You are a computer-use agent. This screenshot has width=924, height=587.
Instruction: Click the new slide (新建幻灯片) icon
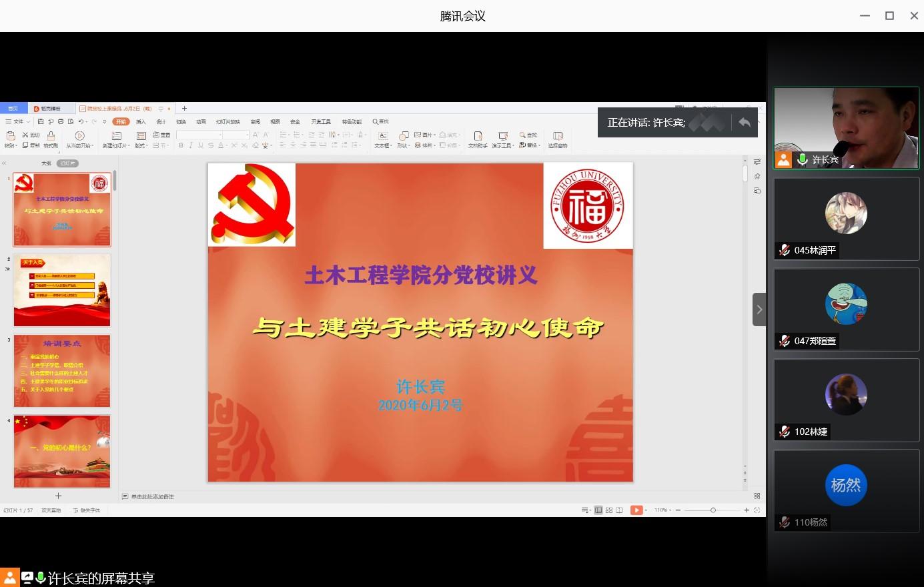point(116,136)
